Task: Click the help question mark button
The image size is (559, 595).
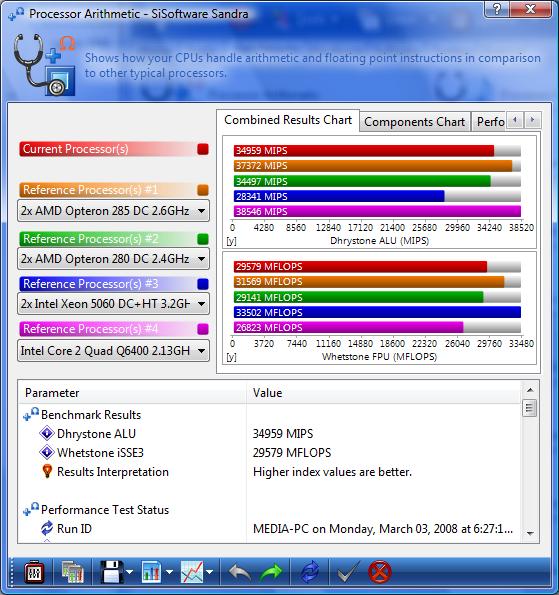Action: 496,8
